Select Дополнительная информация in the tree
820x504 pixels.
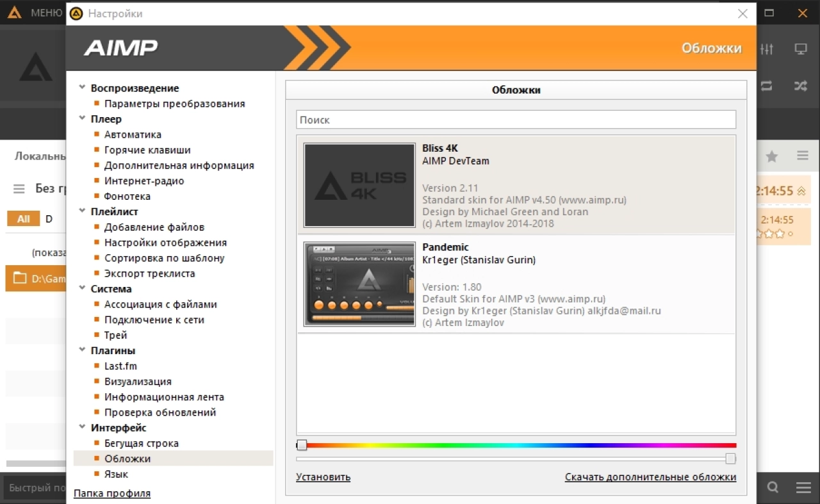pos(179,165)
